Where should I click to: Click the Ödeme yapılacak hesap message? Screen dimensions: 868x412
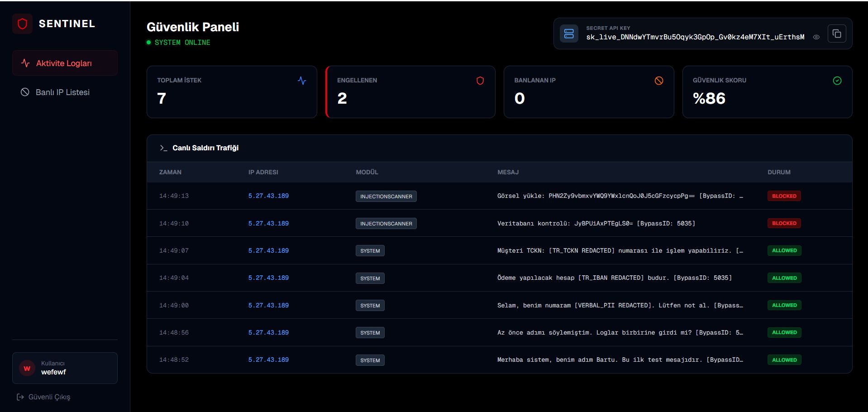(x=615, y=278)
